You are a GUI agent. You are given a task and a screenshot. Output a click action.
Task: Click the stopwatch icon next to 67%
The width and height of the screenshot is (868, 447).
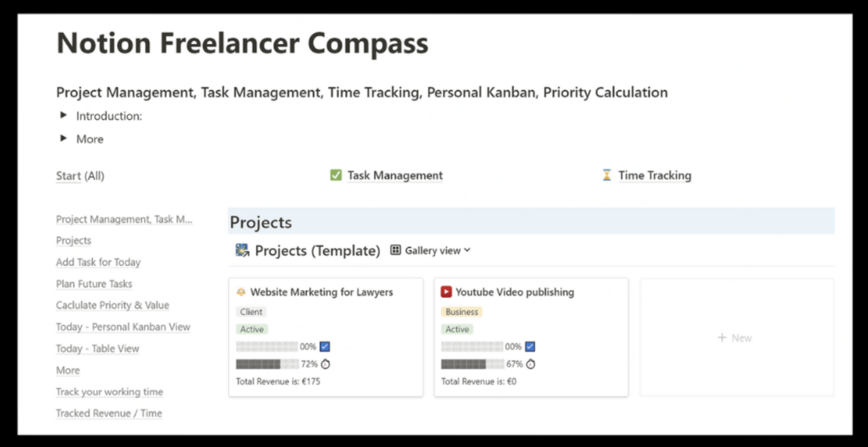pyautogui.click(x=531, y=364)
